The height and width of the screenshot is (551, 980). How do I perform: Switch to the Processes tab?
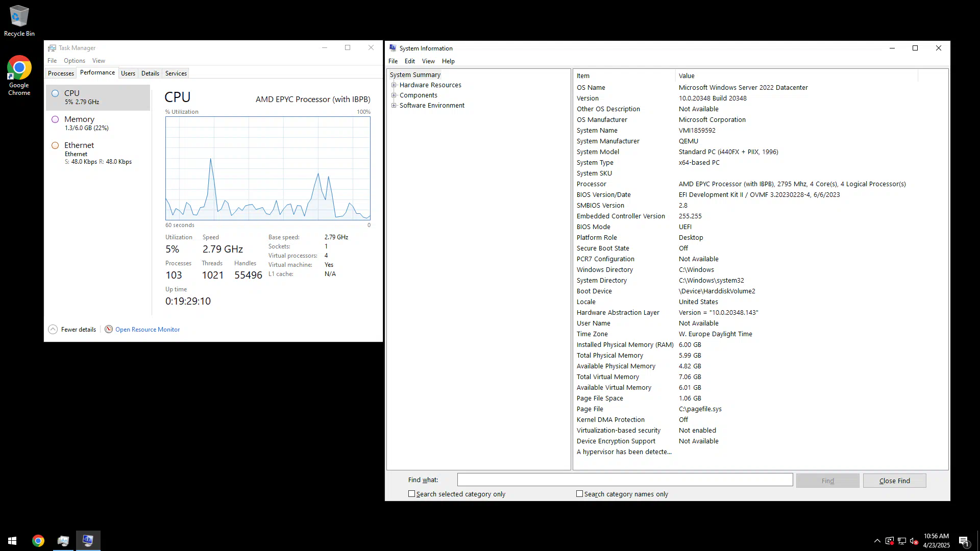(x=61, y=73)
